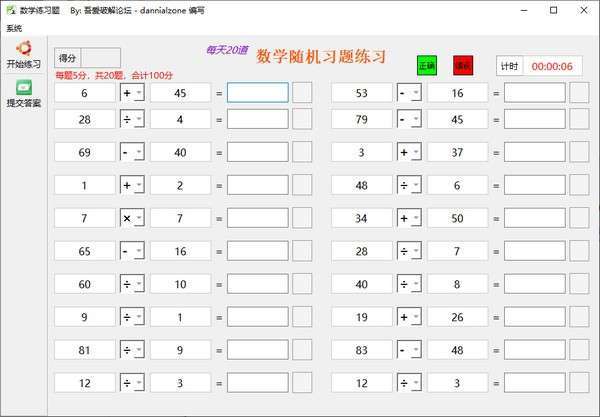
Task: Open operator dropdown for 48 ÷ 6
Action: coord(409,185)
